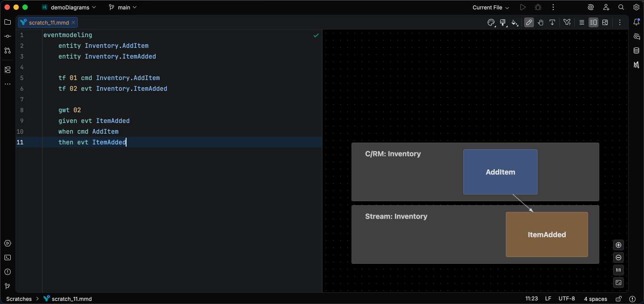Click the green inspection checkmark
The width and height of the screenshot is (644, 304).
point(316,35)
